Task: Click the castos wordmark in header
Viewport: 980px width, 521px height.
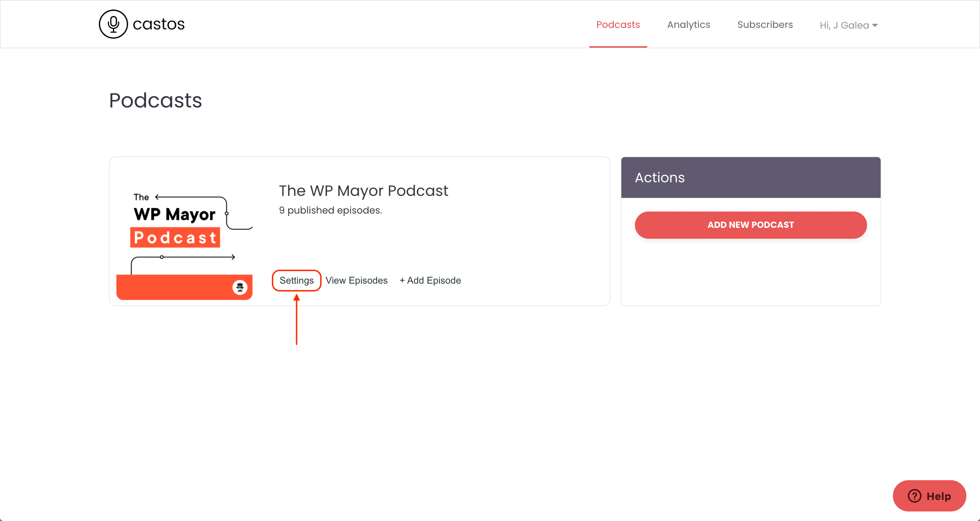Action: [x=159, y=24]
